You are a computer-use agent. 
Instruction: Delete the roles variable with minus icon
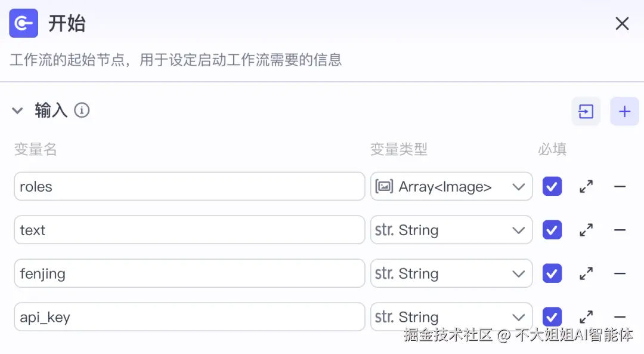[x=620, y=187]
